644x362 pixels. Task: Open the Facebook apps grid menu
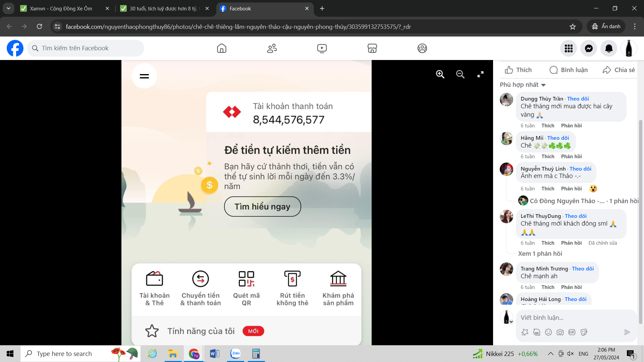pos(569,48)
